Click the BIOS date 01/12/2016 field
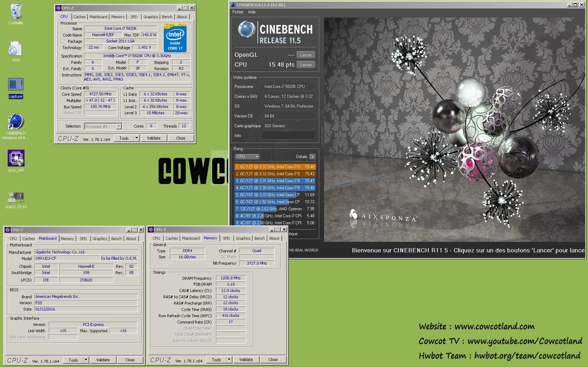588x368 pixels. click(86, 309)
